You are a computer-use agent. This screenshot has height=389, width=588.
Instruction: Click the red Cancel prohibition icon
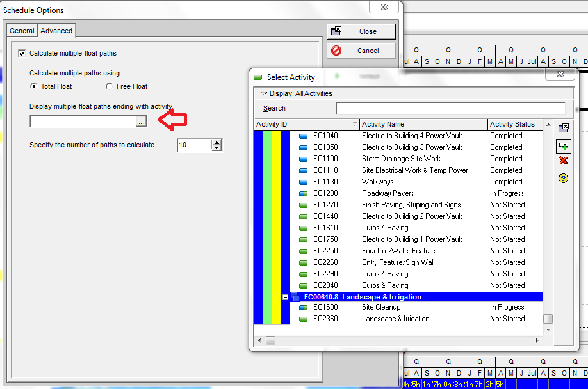pos(336,51)
